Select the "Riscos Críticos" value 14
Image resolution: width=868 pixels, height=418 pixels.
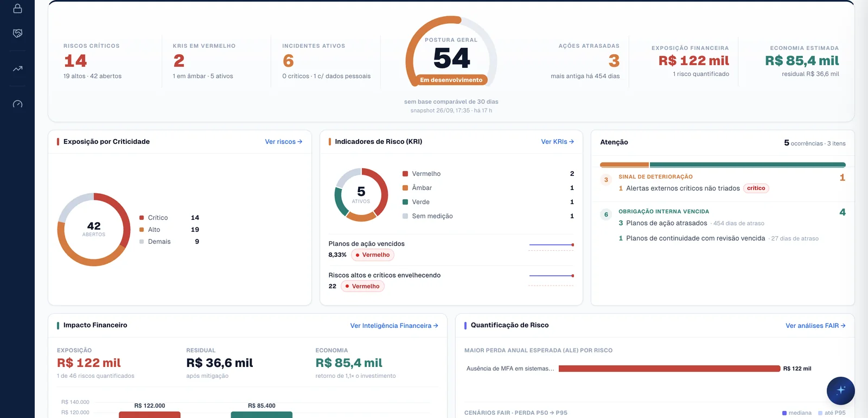[75, 61]
